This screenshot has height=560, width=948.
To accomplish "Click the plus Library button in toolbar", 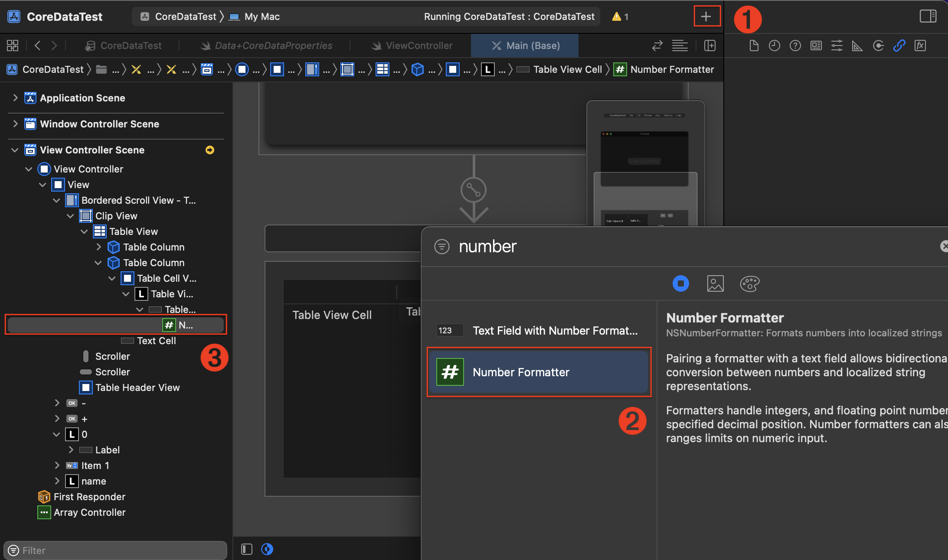I will [x=706, y=16].
